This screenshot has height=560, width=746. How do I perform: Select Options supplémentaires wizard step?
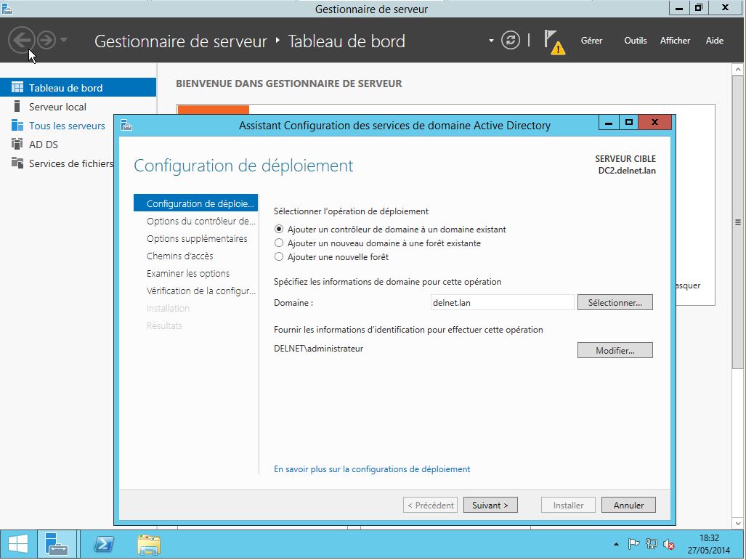[x=195, y=238]
